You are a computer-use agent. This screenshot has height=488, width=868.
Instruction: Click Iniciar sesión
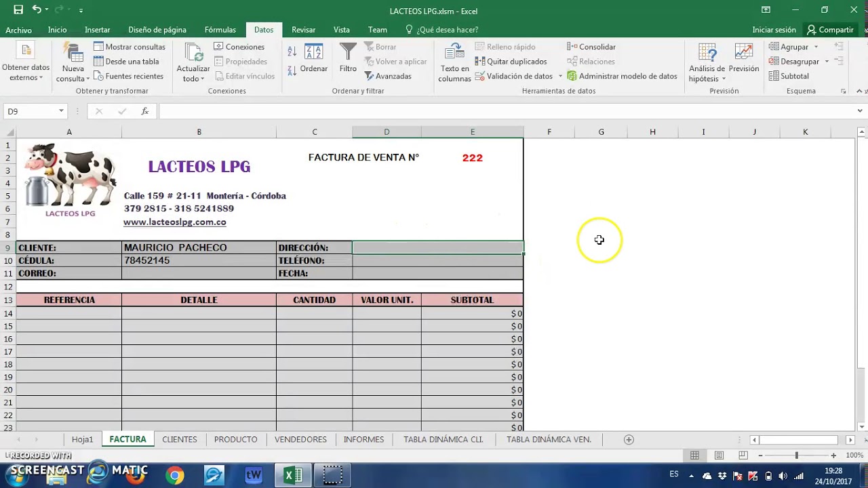pos(774,30)
